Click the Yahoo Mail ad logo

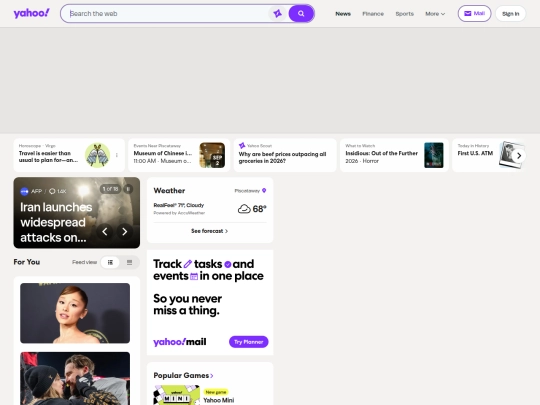[180, 342]
